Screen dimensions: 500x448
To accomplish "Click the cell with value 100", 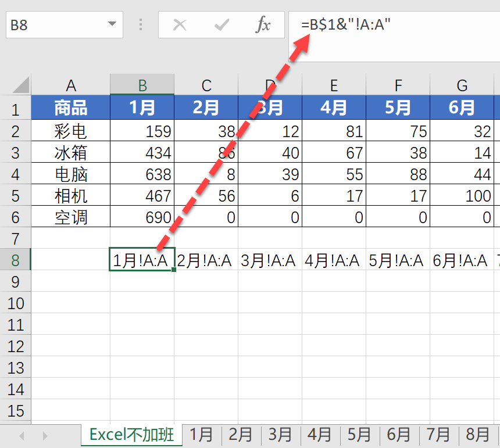I will [x=462, y=195].
